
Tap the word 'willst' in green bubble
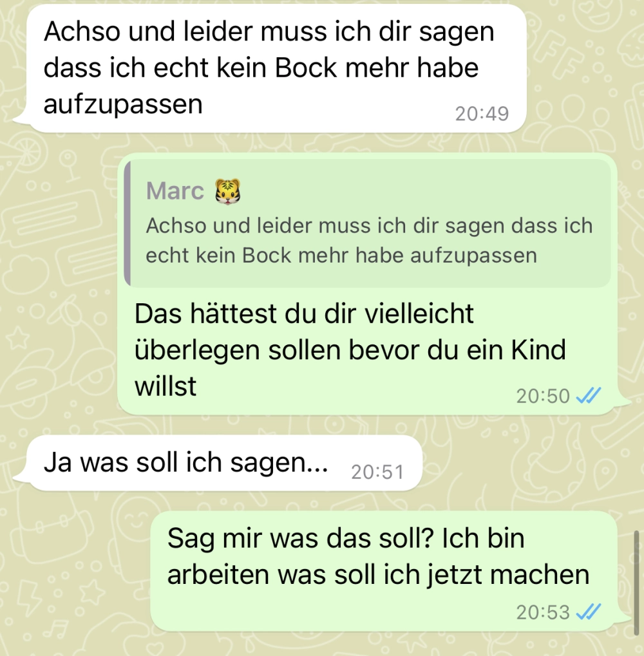point(166,386)
